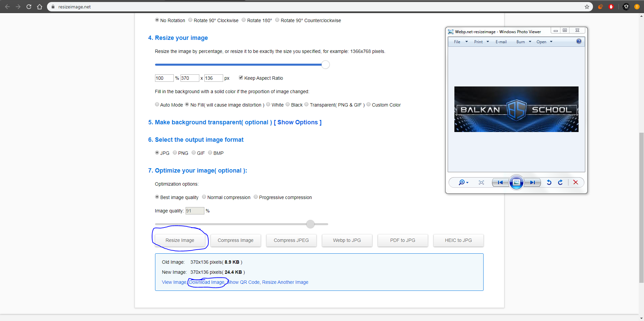Viewport: 644px width, 321px height.
Task: Click the Resize Image button
Action: (180, 240)
